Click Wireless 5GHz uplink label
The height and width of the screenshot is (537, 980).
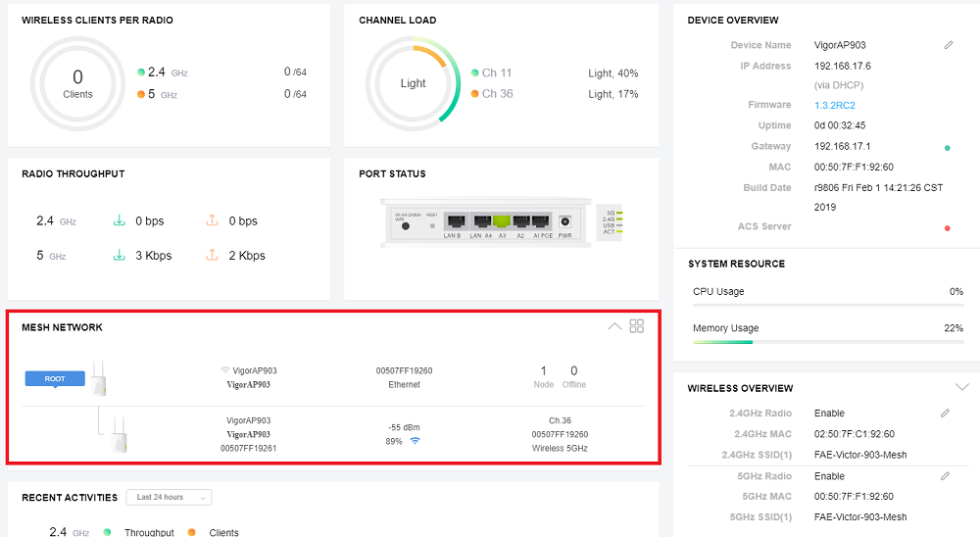[x=560, y=448]
